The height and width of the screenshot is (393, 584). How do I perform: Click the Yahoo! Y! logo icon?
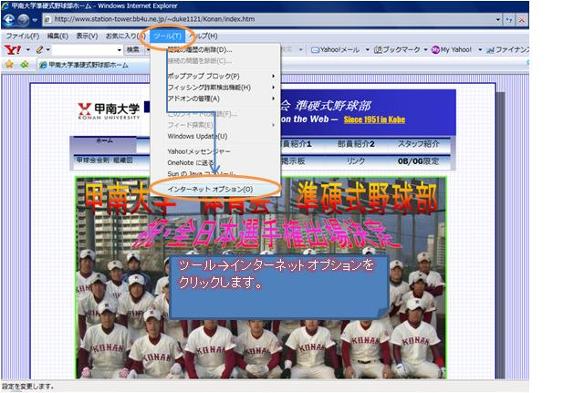pyautogui.click(x=13, y=50)
